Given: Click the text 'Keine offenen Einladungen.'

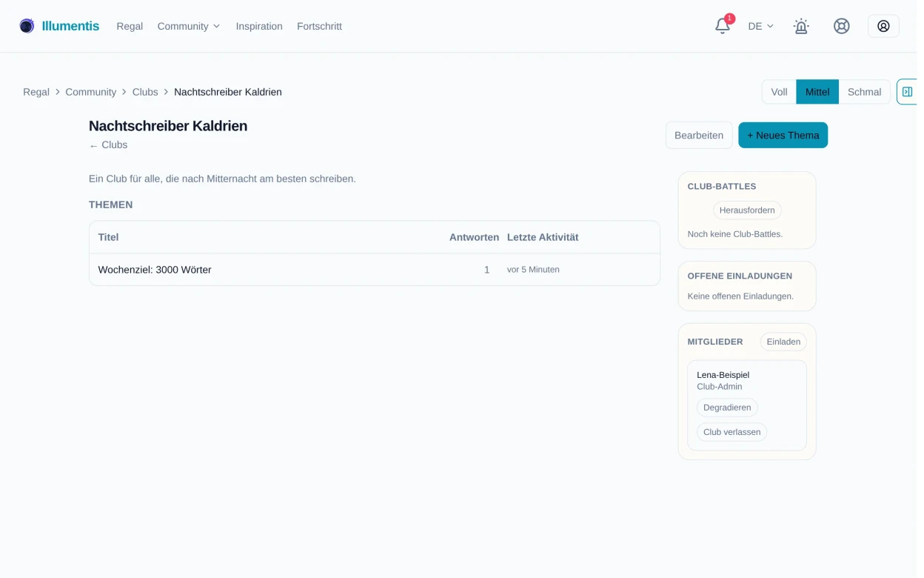Looking at the screenshot, I should pos(740,296).
